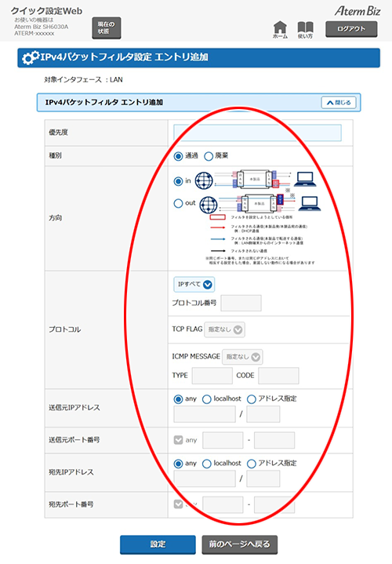Select the in direction radio
The image size is (392, 564).
click(178, 181)
